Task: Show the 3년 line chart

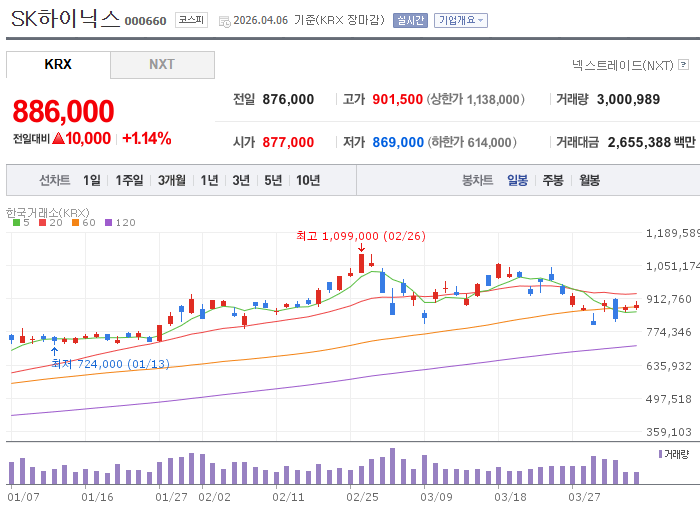Action: [x=241, y=180]
